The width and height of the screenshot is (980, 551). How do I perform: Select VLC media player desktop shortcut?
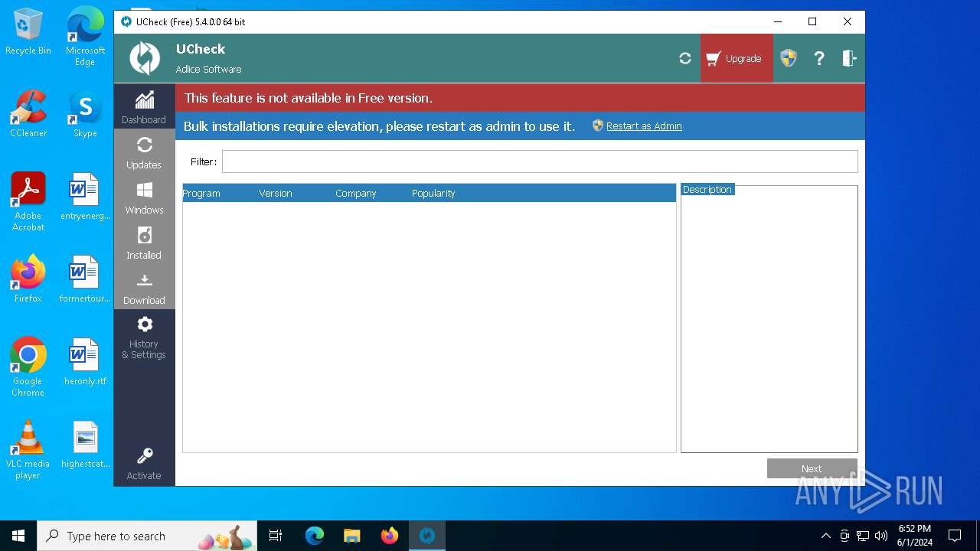click(28, 450)
